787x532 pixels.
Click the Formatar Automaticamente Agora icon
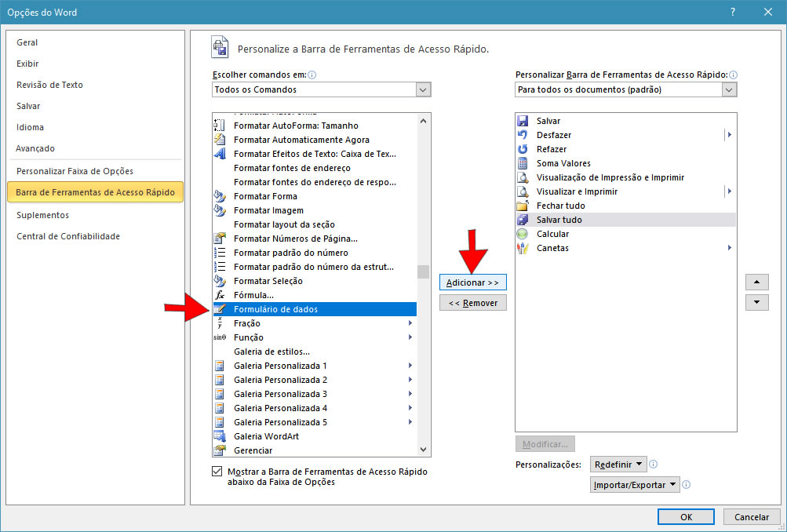coord(220,140)
